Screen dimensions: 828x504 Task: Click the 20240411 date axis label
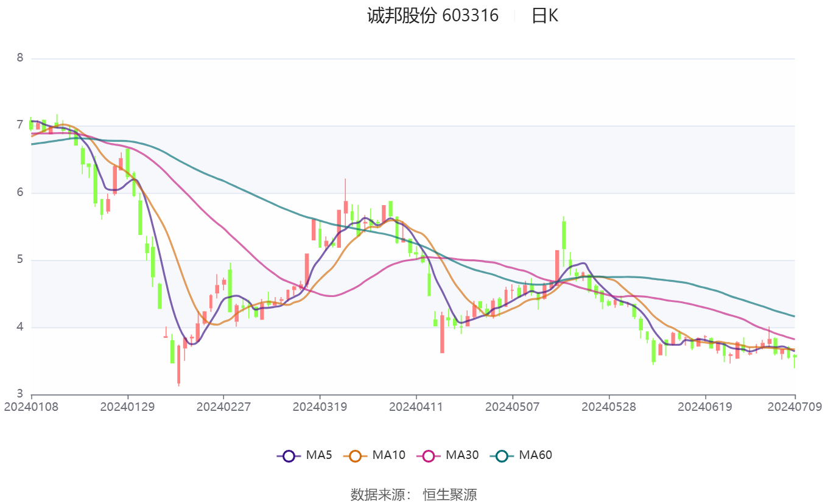point(416,407)
